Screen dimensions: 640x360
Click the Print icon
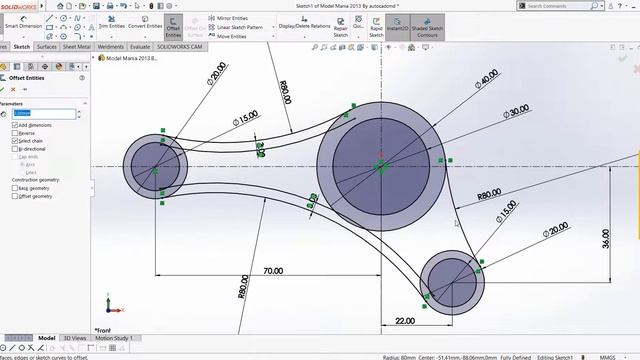[110, 6]
